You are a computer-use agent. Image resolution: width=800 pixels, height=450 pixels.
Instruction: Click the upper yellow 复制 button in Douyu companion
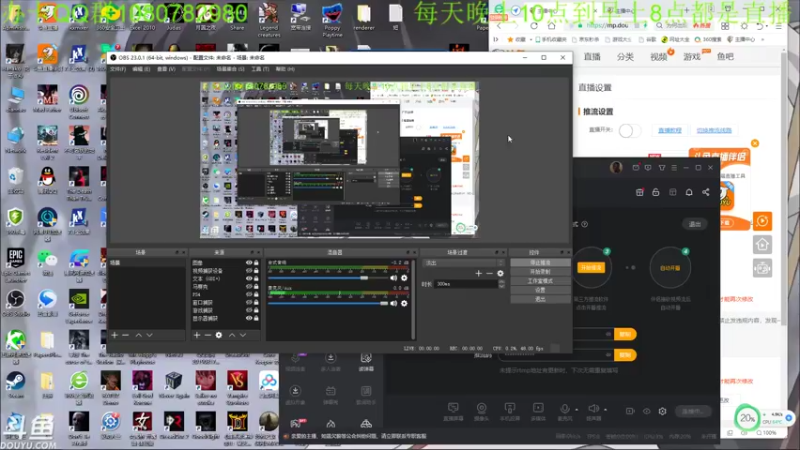tap(625, 334)
